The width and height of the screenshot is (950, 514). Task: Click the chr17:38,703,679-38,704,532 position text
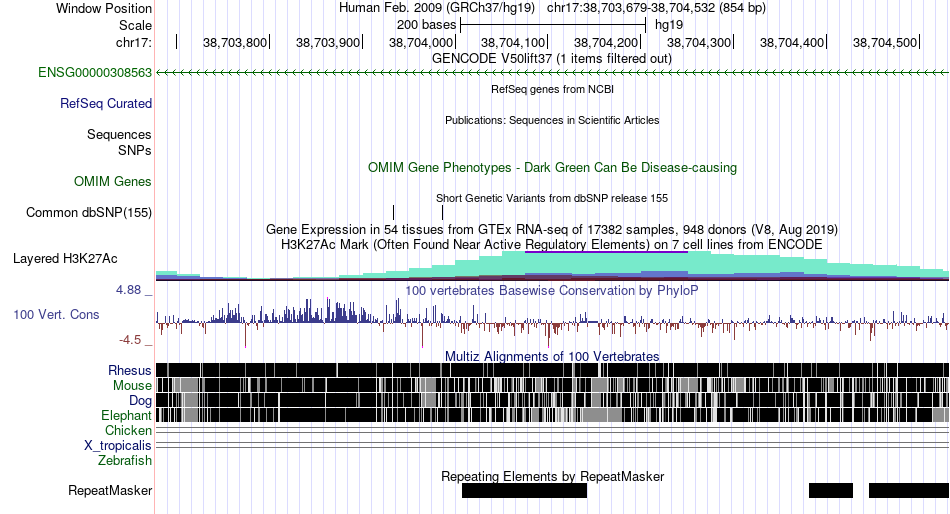tap(656, 8)
